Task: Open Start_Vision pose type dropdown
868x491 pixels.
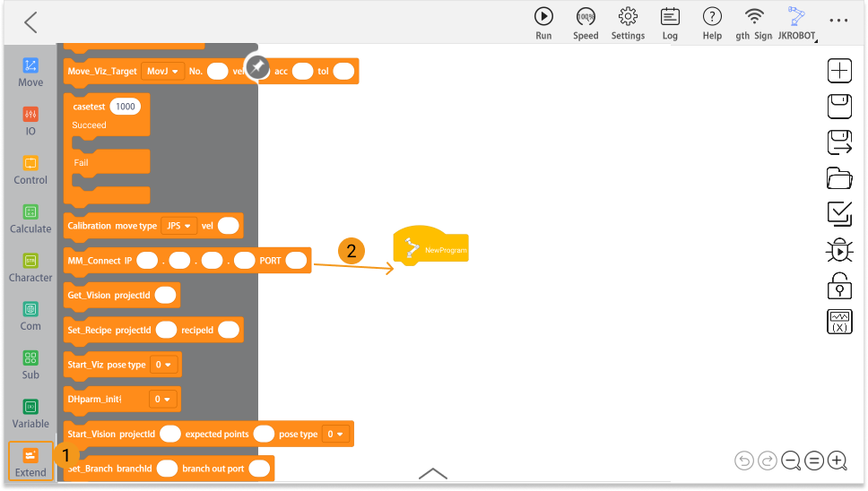Action: click(x=335, y=434)
